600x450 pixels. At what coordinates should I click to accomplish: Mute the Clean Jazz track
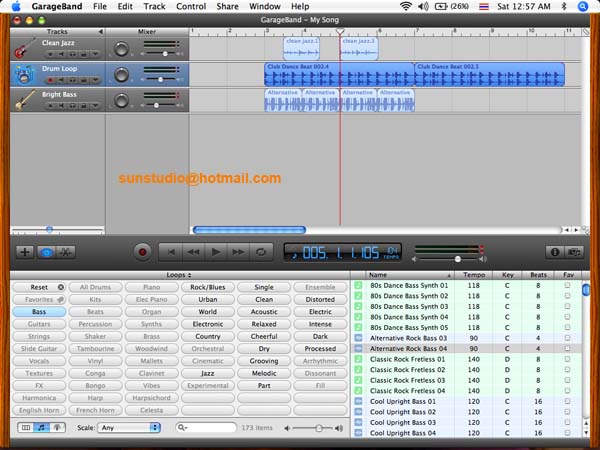(61, 54)
